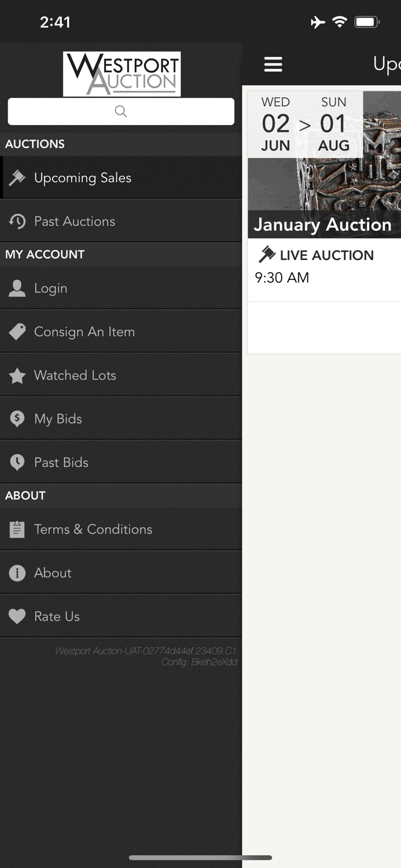The width and height of the screenshot is (401, 868).
Task: Tap the Wi-Fi status icon
Action: 340,21
